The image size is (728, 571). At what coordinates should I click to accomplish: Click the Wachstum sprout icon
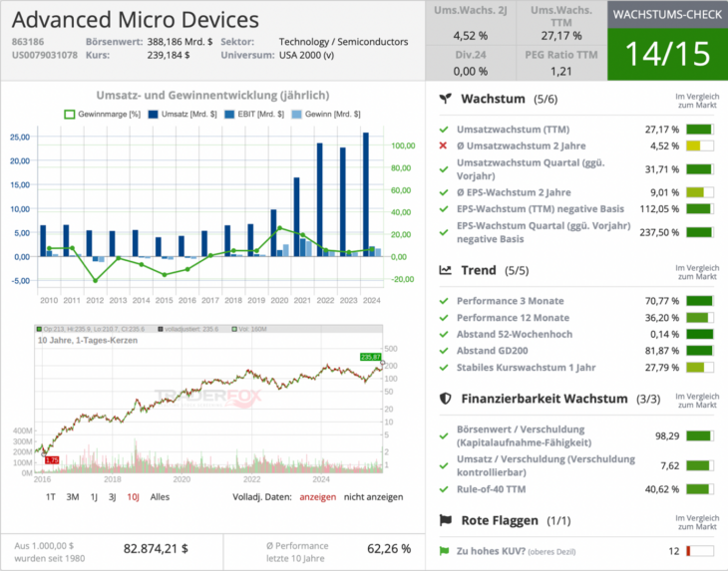pyautogui.click(x=447, y=100)
